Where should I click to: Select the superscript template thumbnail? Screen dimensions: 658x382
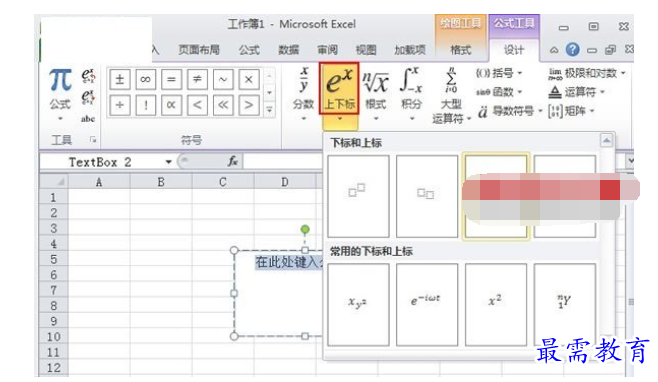tap(358, 196)
